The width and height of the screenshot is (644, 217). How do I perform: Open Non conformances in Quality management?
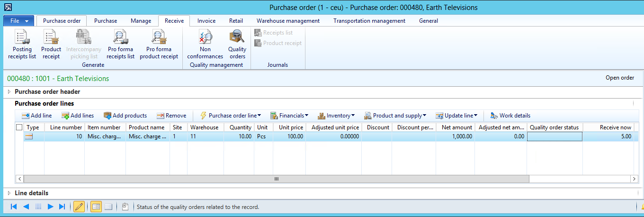click(x=205, y=37)
